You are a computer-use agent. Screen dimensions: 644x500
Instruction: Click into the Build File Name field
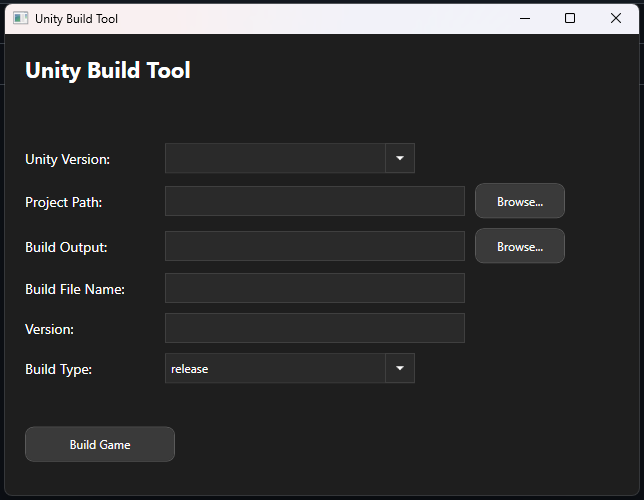click(x=315, y=288)
